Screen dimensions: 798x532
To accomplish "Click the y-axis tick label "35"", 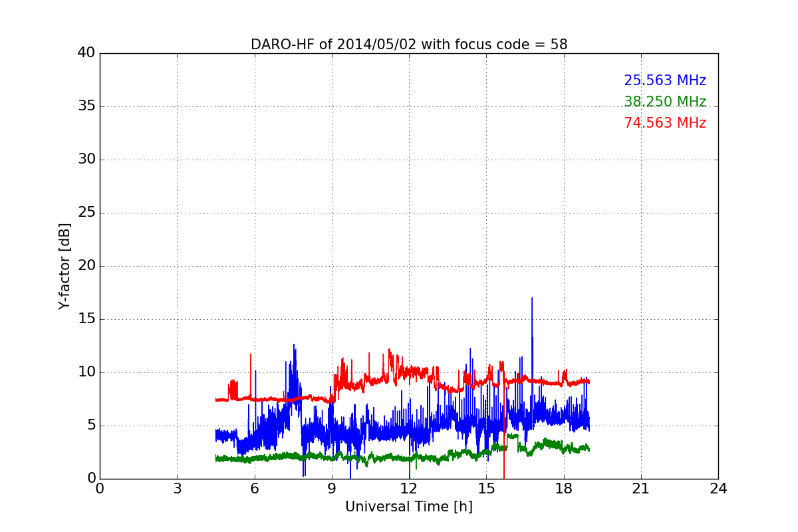I will [x=86, y=106].
